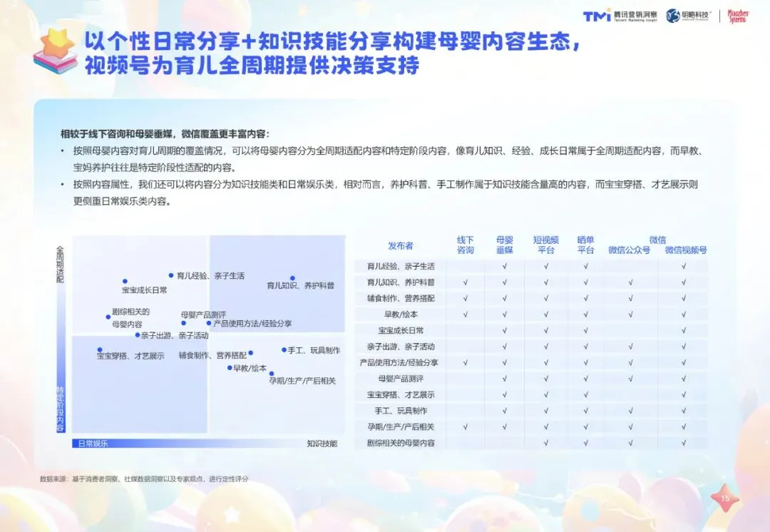770x532 pixels.
Task: Click the 全周期适配 vertical axis label
Action: pos(60,265)
